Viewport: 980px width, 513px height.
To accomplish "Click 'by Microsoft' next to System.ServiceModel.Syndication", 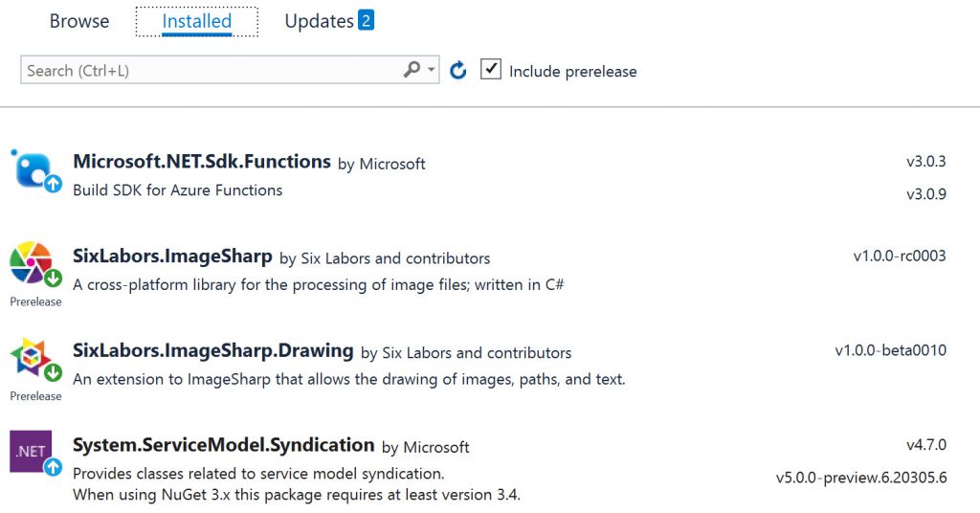I will (x=426, y=447).
